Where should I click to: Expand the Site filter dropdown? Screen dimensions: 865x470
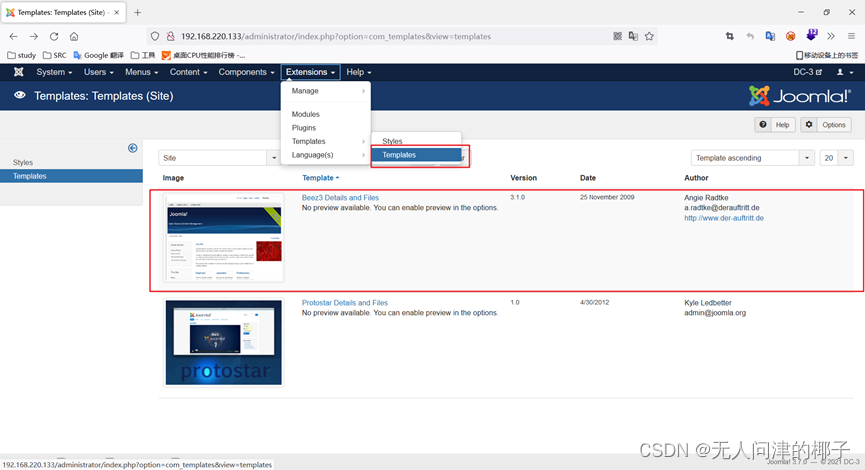(219, 158)
